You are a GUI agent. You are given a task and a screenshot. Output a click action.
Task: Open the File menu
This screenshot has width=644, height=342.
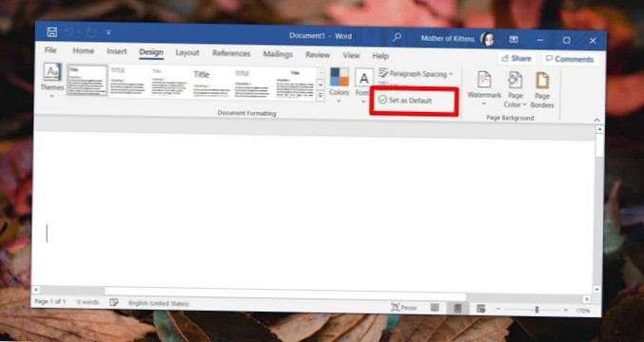click(50, 50)
